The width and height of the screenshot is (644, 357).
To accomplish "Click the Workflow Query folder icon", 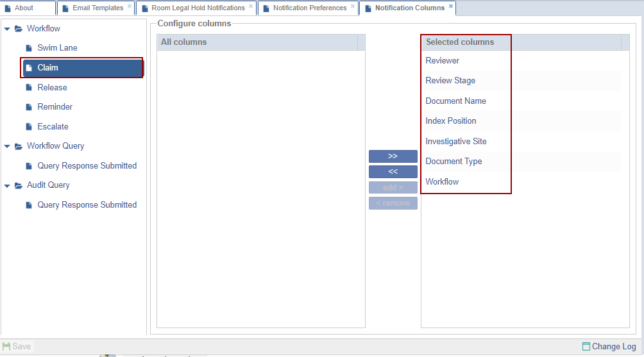I will click(x=19, y=146).
